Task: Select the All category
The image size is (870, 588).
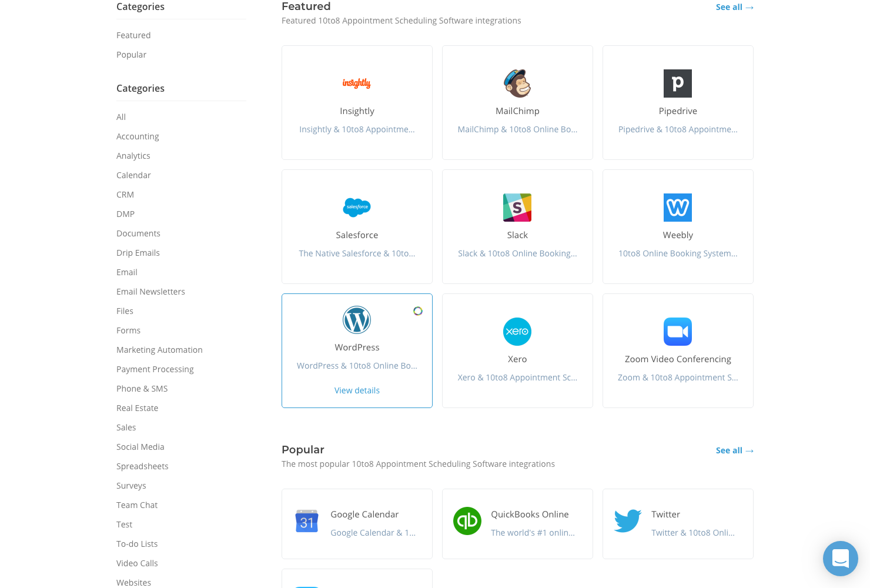Action: pyautogui.click(x=121, y=117)
